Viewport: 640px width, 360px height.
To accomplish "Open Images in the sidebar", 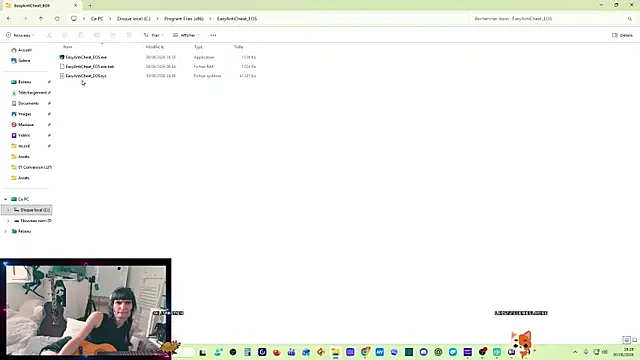I will pyautogui.click(x=24, y=114).
